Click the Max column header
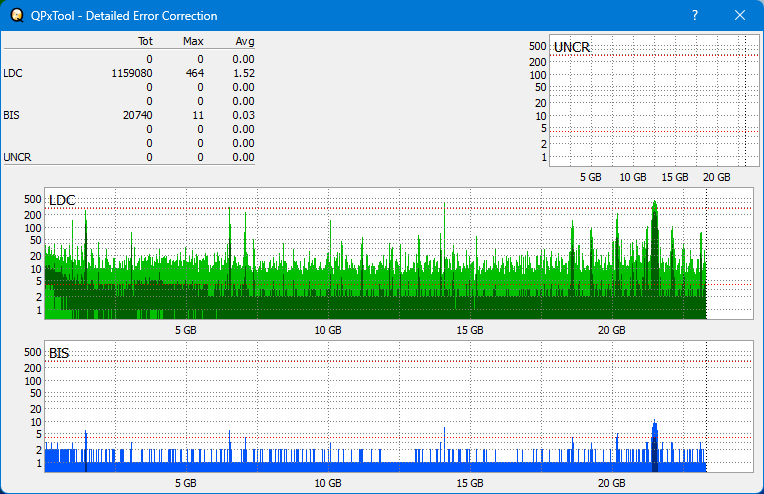The height and width of the screenshot is (494, 764). 193,41
